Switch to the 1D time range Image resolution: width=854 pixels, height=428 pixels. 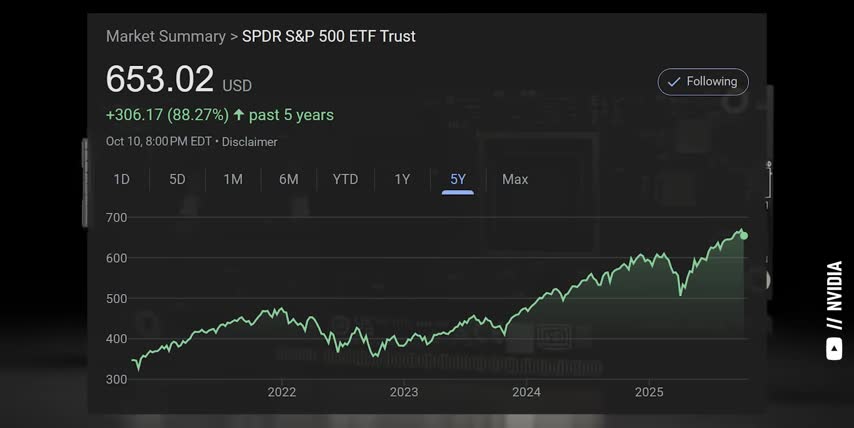point(122,179)
